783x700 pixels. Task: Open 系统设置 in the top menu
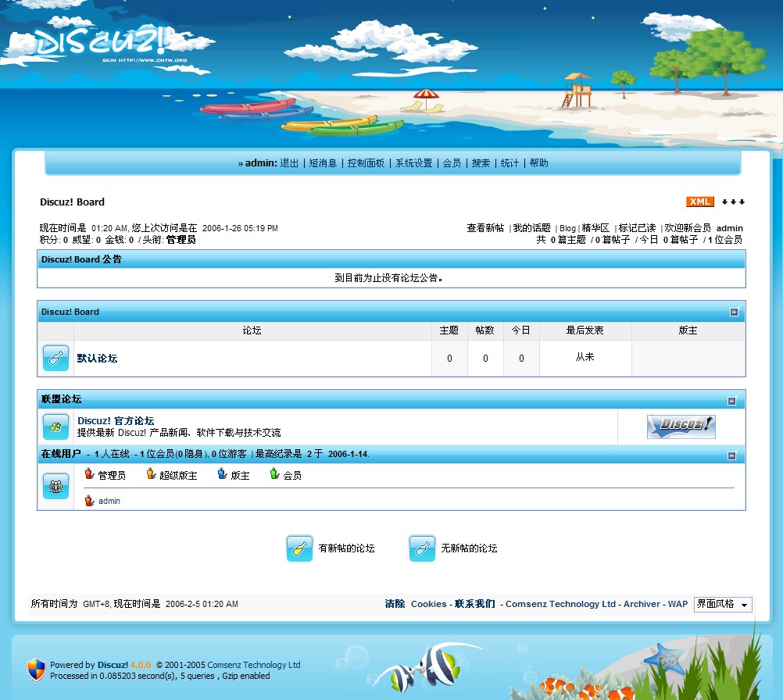coord(414,163)
